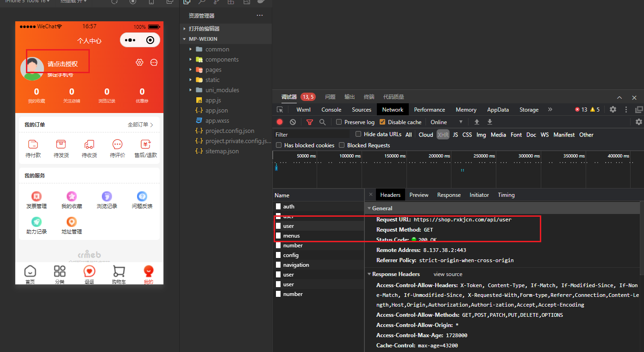Enable the Hide data URLs checkbox

[x=358, y=134]
